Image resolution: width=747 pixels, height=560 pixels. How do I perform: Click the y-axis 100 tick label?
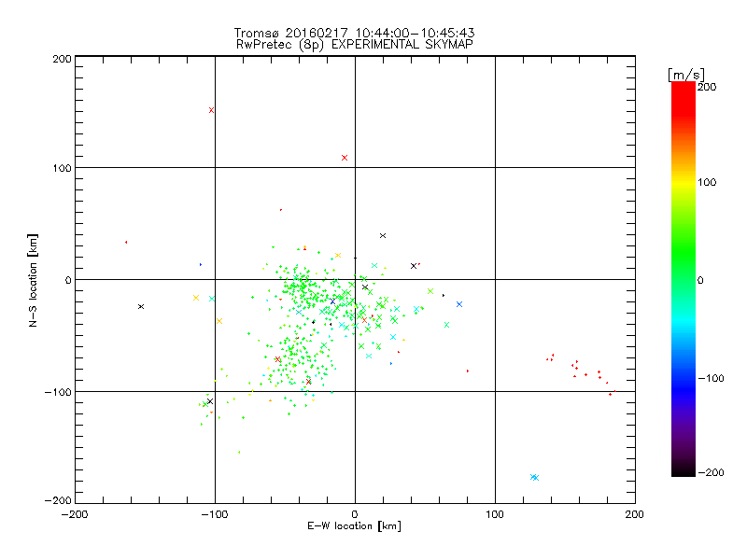coord(62,168)
